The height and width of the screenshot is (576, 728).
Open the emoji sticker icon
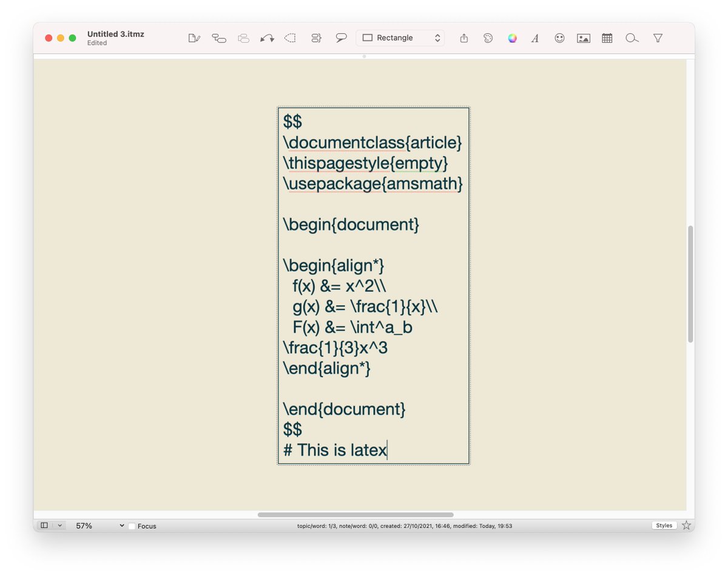pos(559,38)
